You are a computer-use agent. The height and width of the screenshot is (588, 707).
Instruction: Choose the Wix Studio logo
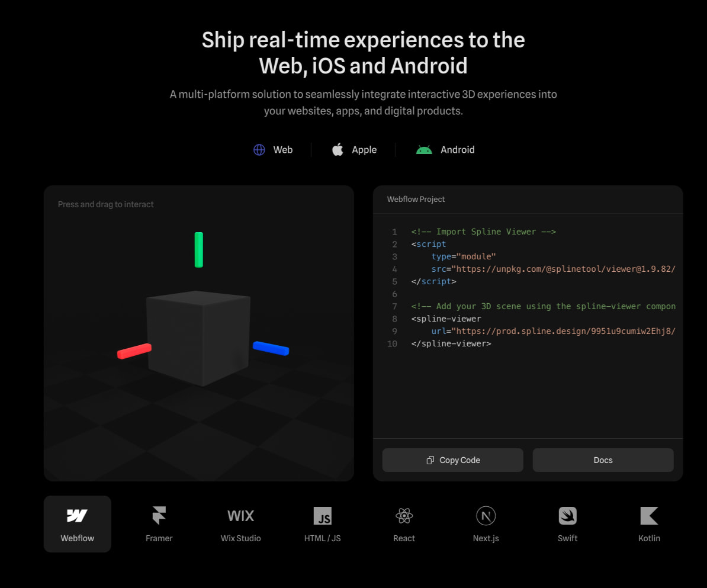(241, 516)
